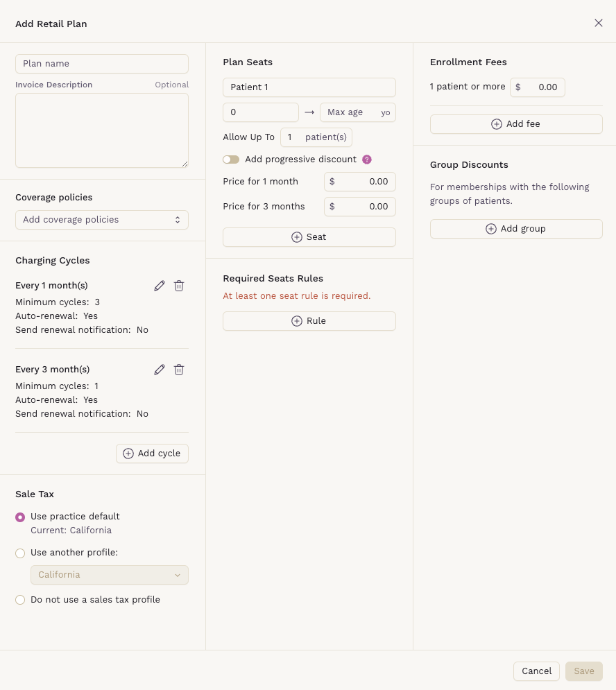
Task: Click Add cycle button
Action: pos(152,454)
